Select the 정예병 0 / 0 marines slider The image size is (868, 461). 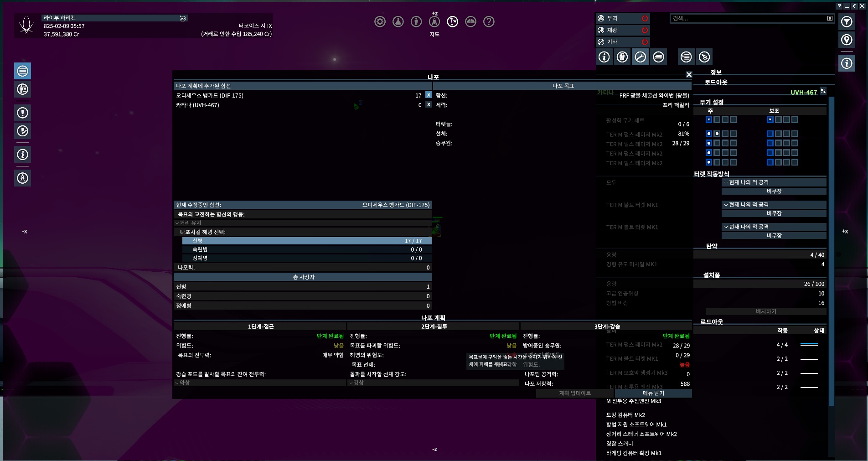point(307,258)
